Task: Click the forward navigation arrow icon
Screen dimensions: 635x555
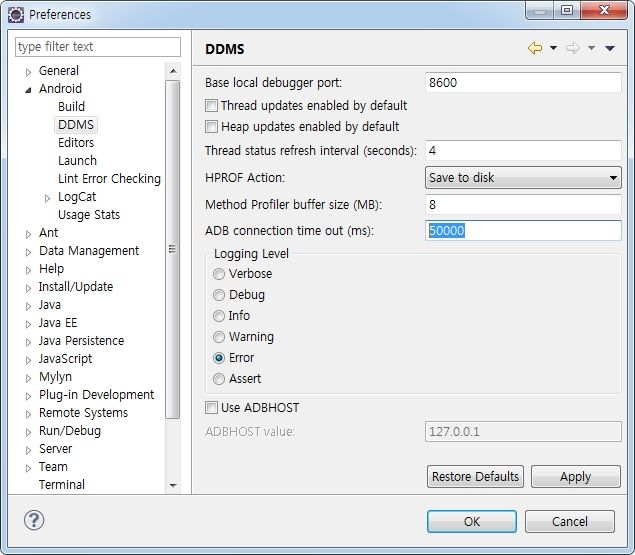Action: 573,48
